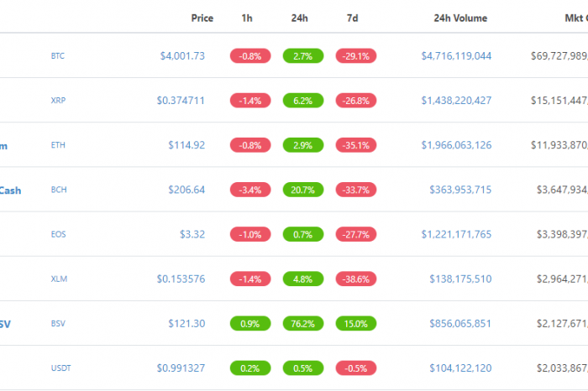The height and width of the screenshot is (391, 588).
Task: Select ETH 7d change badge -35.1%
Action: (x=356, y=145)
